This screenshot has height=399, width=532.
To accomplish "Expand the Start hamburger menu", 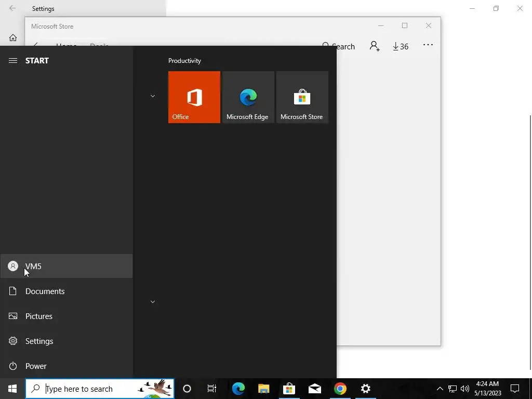I will pyautogui.click(x=13, y=61).
